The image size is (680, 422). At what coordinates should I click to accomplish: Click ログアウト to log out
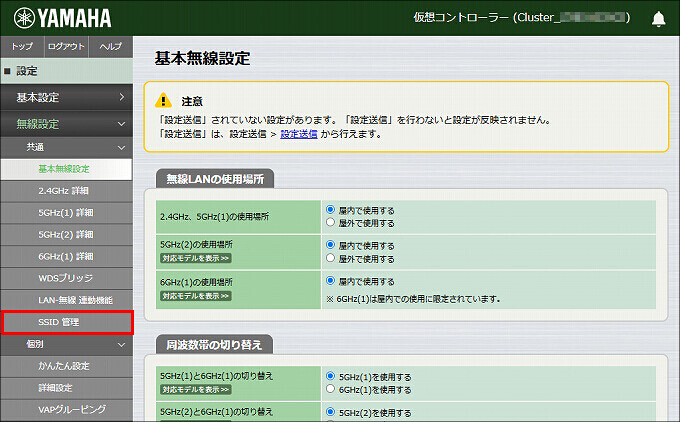pos(66,46)
